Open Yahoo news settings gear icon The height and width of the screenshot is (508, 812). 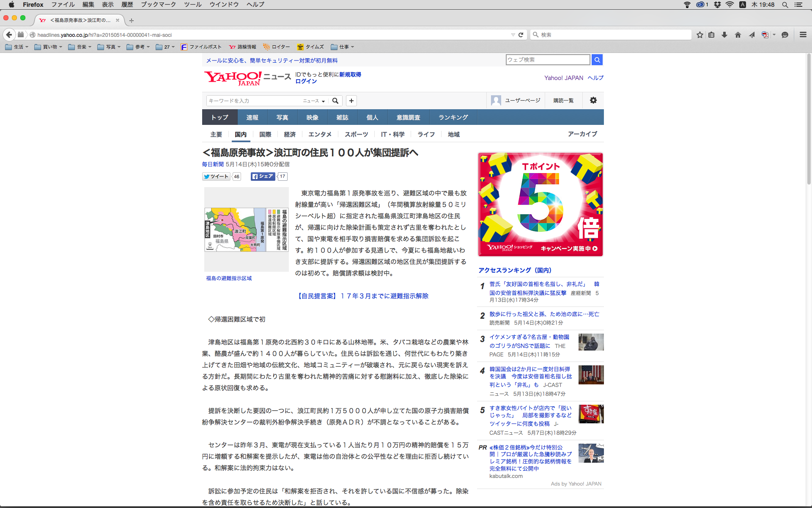[593, 100]
